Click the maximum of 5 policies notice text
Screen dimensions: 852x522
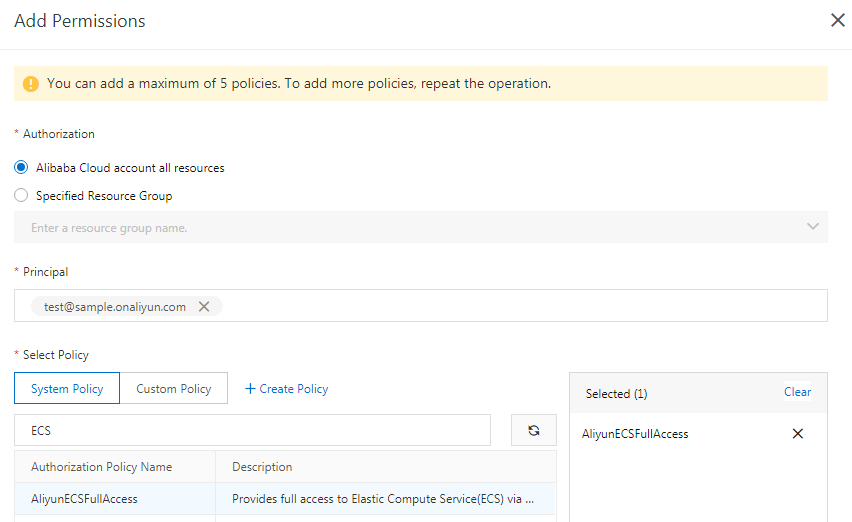pos(299,83)
